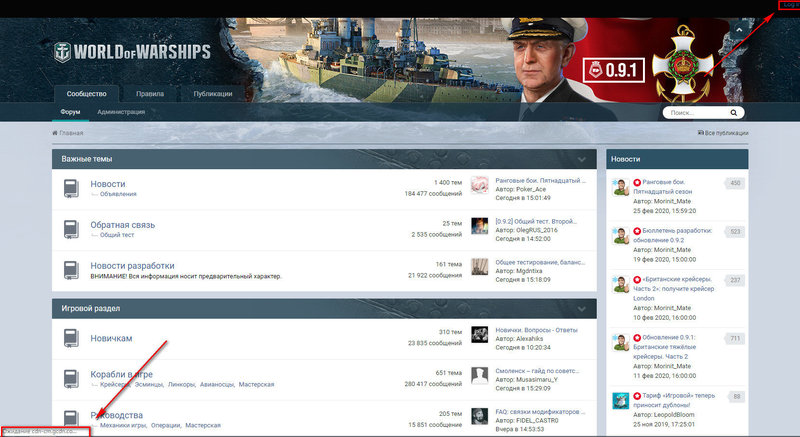Click the 711 comments counter
Viewport: 800px width, 437px height.
point(735,339)
